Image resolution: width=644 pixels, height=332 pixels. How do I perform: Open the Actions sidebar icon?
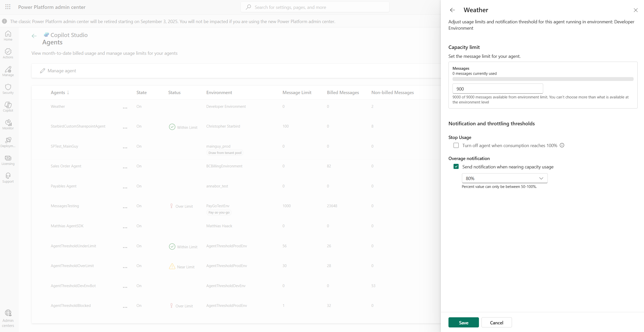[8, 54]
